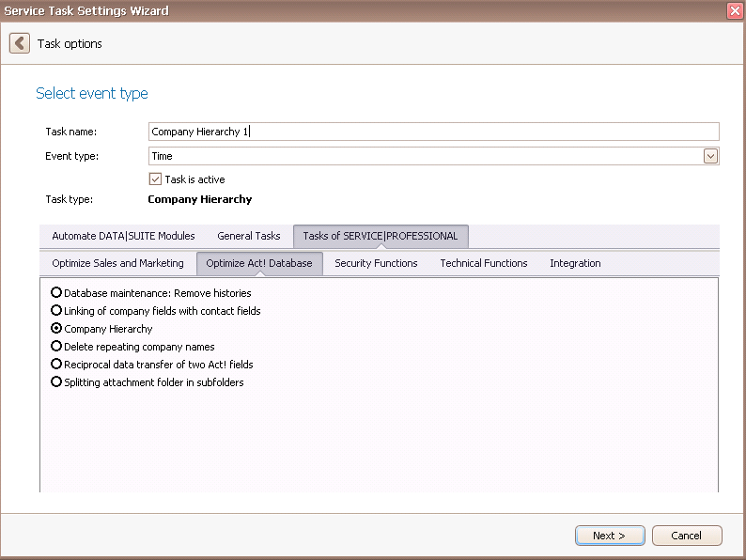
Task: Click the Event type: label
Action: (71, 156)
